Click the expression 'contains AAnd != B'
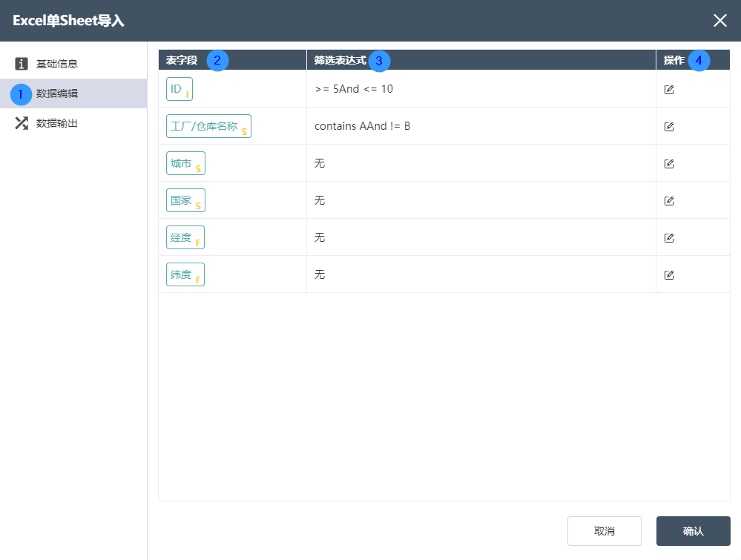This screenshot has width=741, height=560. pyautogui.click(x=363, y=126)
